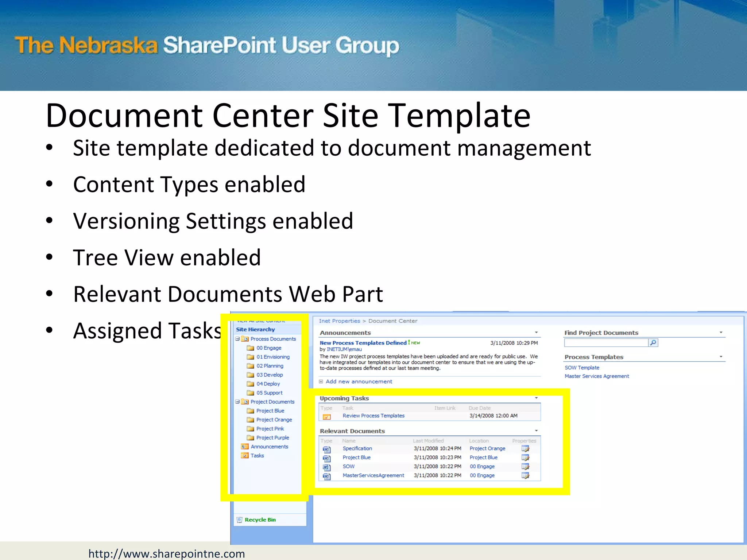Open the SOW Template link

[582, 367]
